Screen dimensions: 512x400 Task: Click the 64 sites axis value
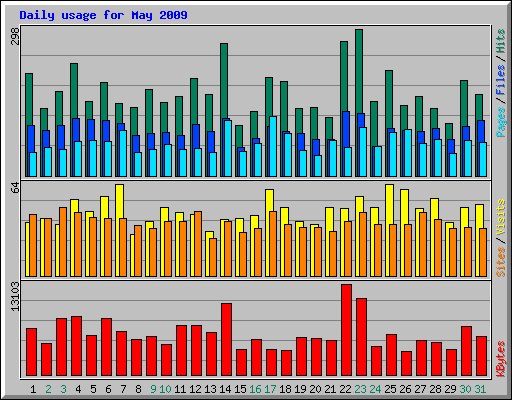click(x=15, y=188)
